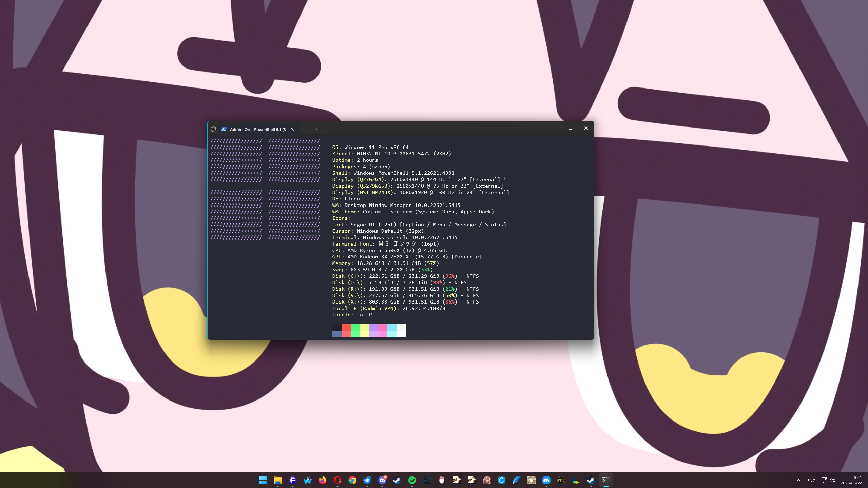Image resolution: width=868 pixels, height=488 pixels.
Task: Click the GPU: AMD Radeon RX 7800 XT line
Action: pyautogui.click(x=407, y=257)
